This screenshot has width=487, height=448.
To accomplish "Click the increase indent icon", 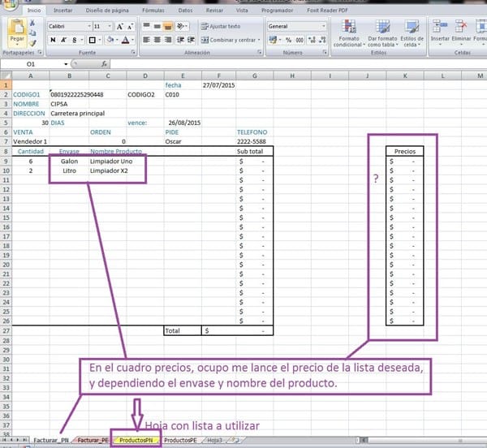I will (x=191, y=40).
